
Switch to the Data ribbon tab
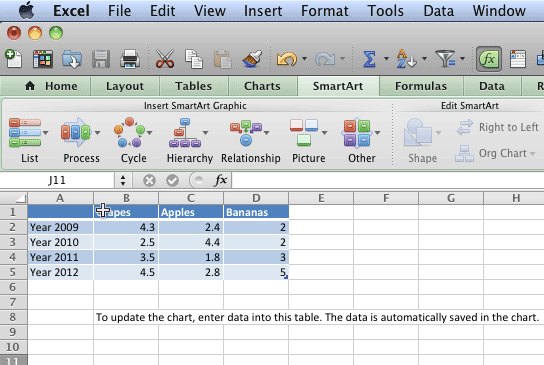492,86
